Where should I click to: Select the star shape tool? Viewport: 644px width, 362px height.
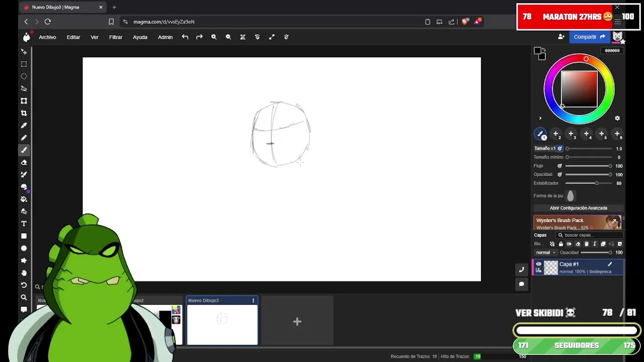point(24,260)
